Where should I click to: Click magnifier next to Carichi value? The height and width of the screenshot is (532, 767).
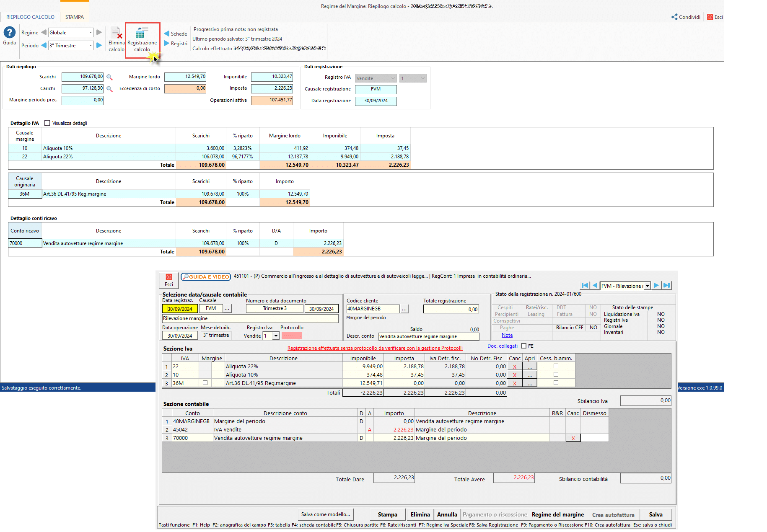point(109,89)
